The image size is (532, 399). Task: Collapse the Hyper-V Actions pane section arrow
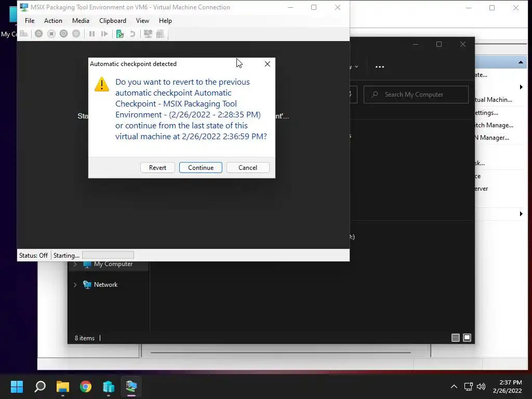521,62
